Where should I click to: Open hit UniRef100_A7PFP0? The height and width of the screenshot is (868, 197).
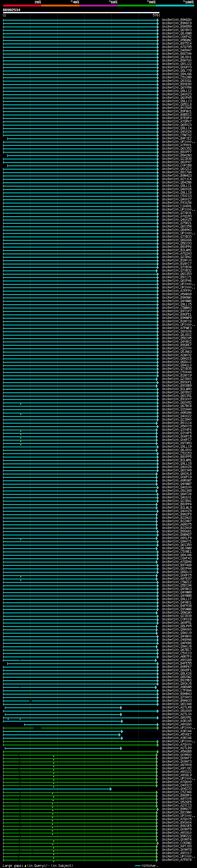coord(177,291)
